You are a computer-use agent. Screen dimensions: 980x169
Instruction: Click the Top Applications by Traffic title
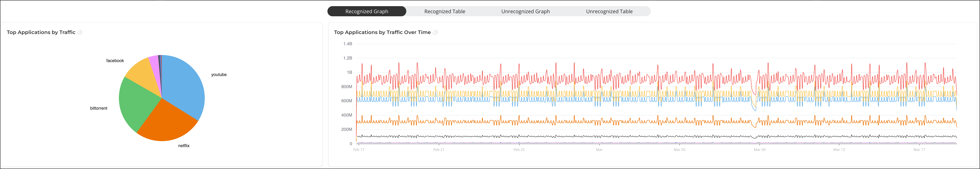[41, 32]
